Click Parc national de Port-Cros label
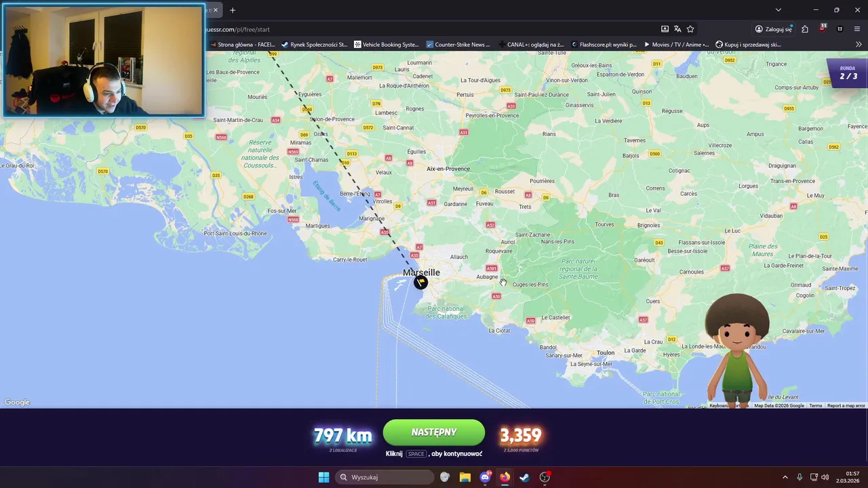 pos(661,397)
